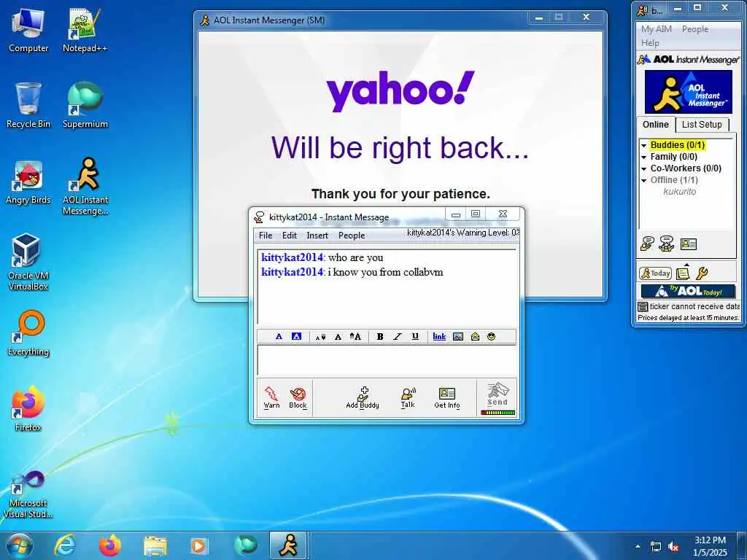Toggle italic formatting in message

pyautogui.click(x=398, y=337)
